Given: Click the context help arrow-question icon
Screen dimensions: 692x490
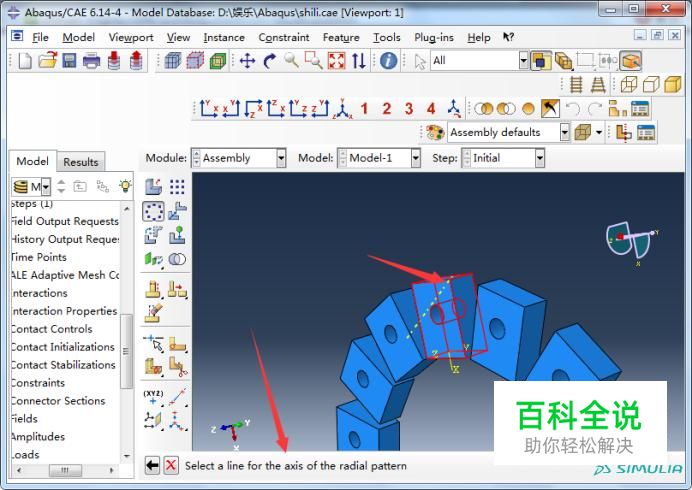Looking at the screenshot, I should point(508,37).
